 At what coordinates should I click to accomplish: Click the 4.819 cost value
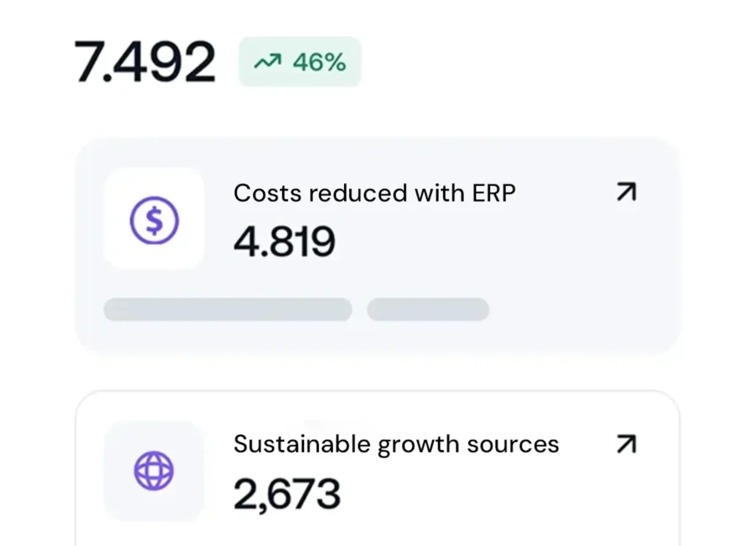[284, 241]
